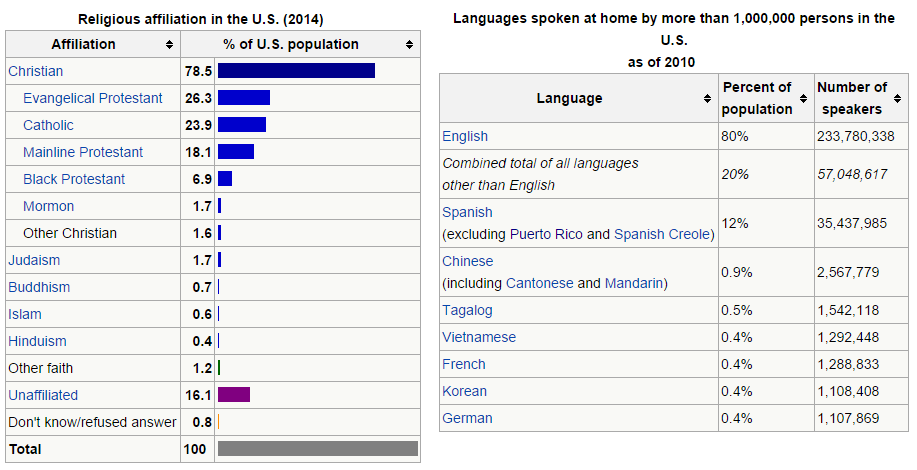Open the Spanish language link
The height and width of the screenshot is (470, 917).
pyautogui.click(x=467, y=212)
